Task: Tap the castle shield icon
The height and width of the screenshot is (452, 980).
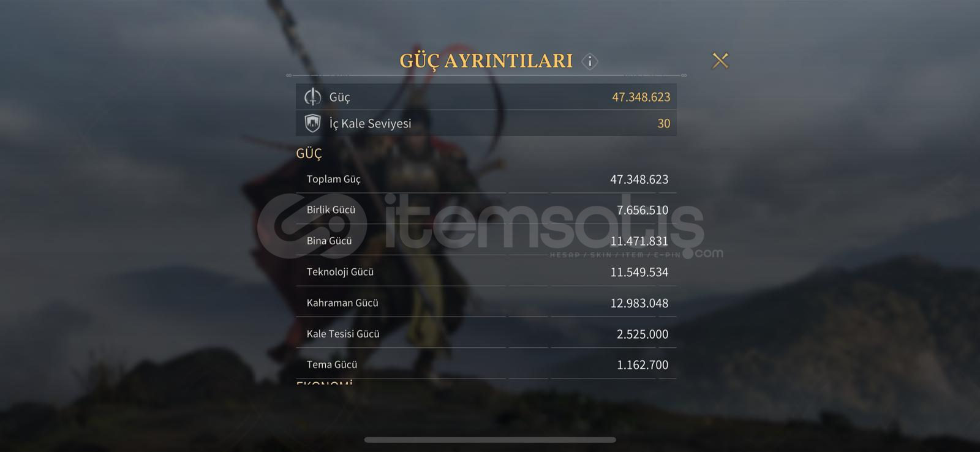Action: tap(312, 123)
